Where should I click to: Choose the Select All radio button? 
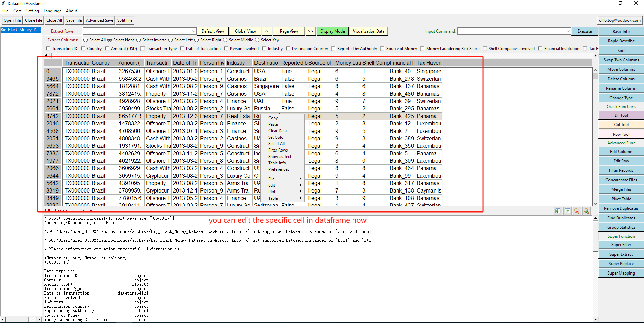85,40
